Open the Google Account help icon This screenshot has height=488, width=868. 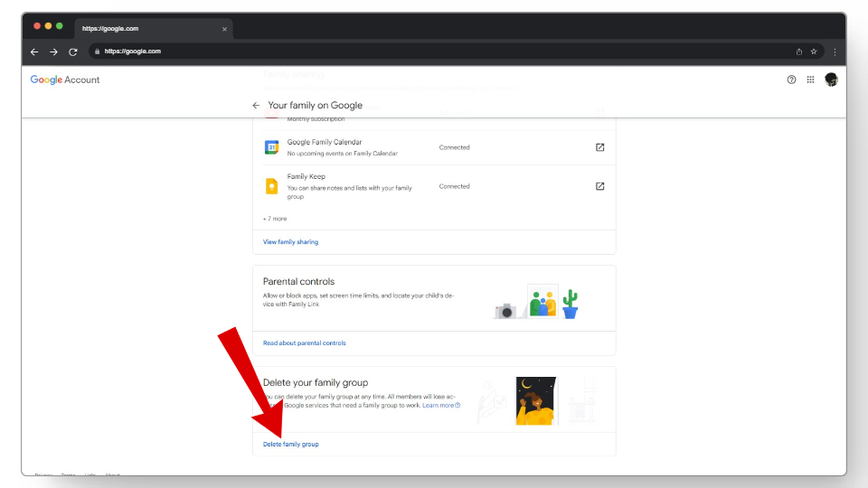[792, 80]
